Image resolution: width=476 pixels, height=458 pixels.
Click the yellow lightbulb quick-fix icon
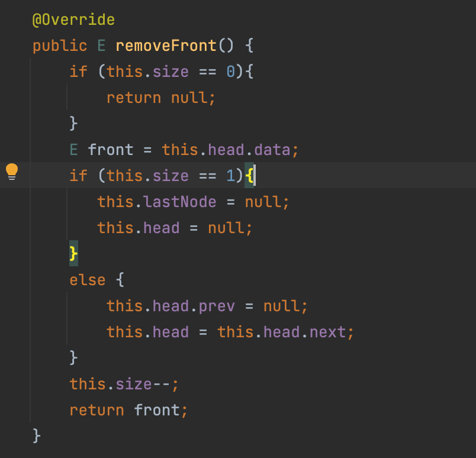pyautogui.click(x=12, y=172)
